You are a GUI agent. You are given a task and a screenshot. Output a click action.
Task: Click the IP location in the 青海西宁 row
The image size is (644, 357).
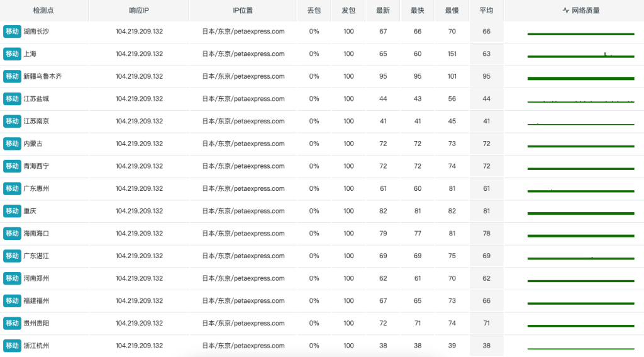point(243,166)
